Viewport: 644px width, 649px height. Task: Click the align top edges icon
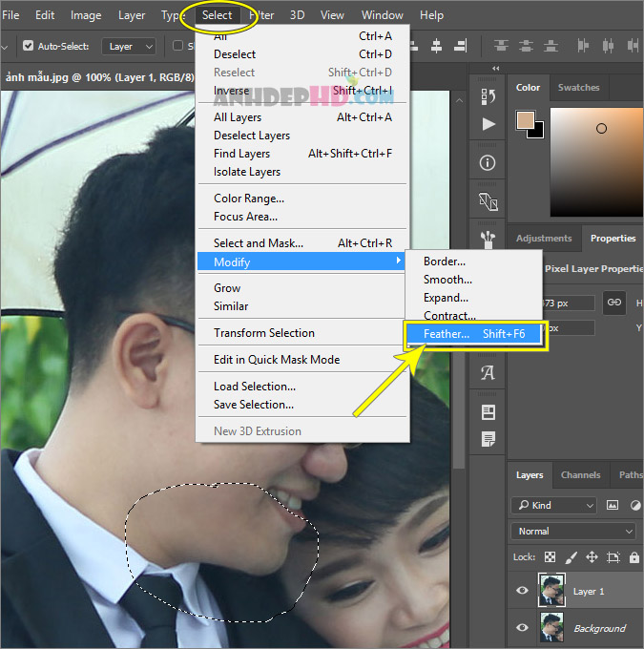501,45
